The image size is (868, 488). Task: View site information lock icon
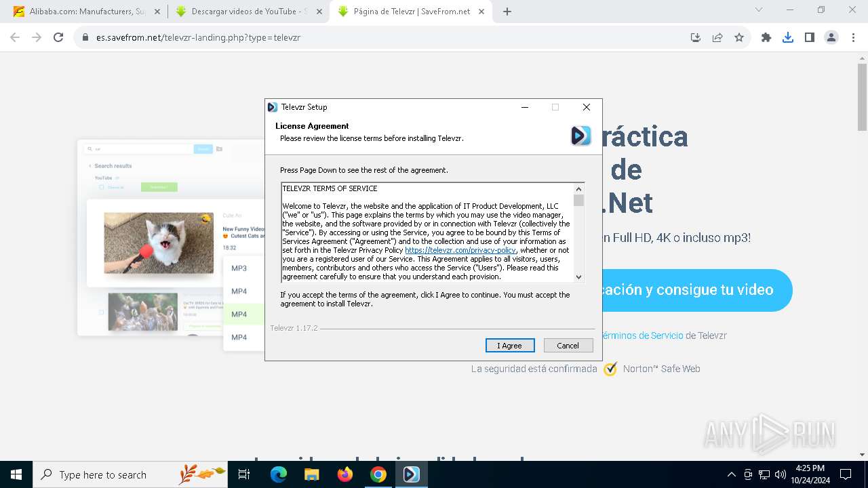pos(85,37)
